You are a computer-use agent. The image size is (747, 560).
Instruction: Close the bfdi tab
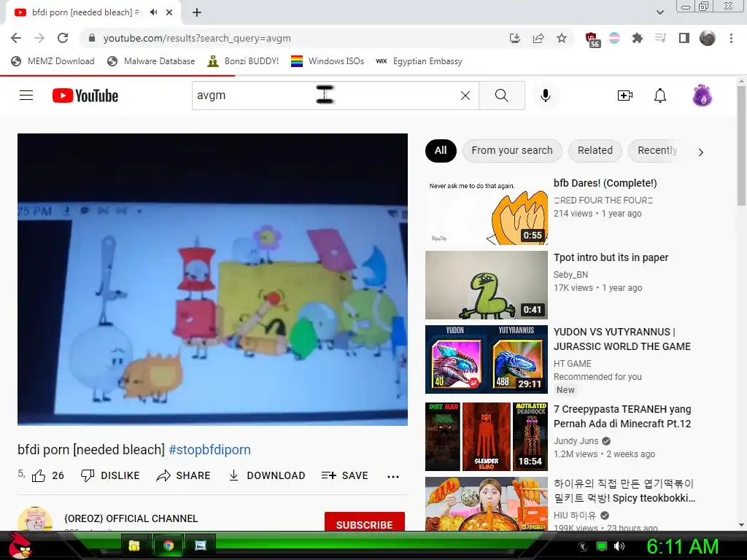(169, 12)
